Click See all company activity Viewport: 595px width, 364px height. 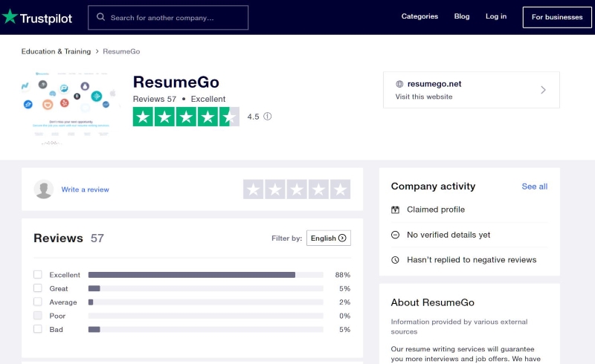(534, 186)
